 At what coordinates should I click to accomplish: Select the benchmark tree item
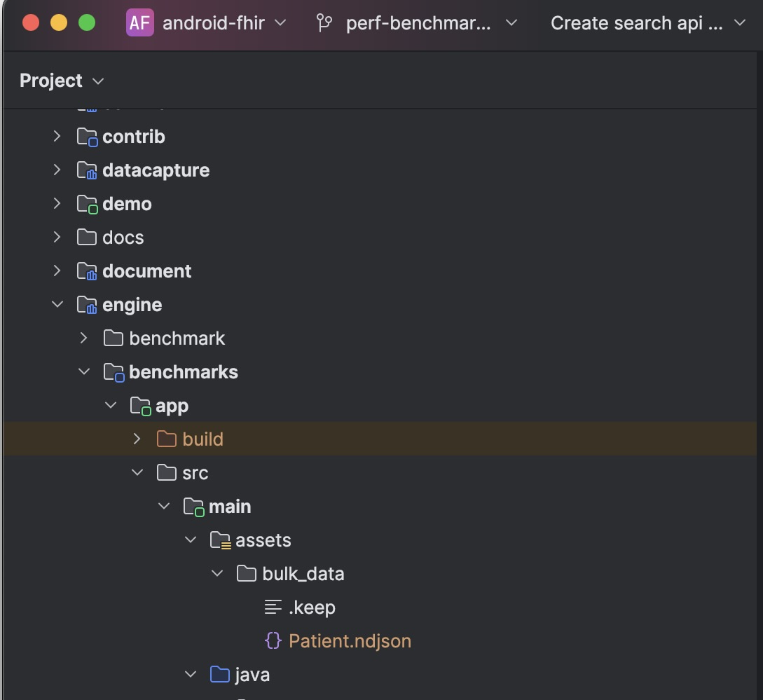177,338
